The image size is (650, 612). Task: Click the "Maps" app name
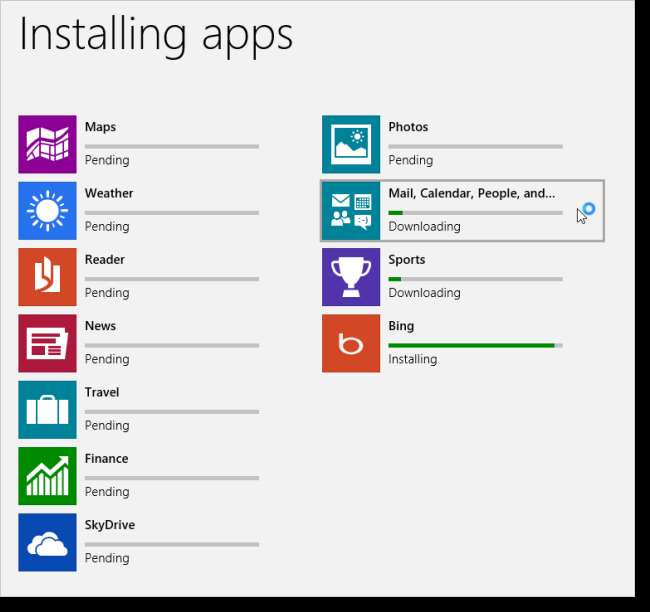point(100,127)
